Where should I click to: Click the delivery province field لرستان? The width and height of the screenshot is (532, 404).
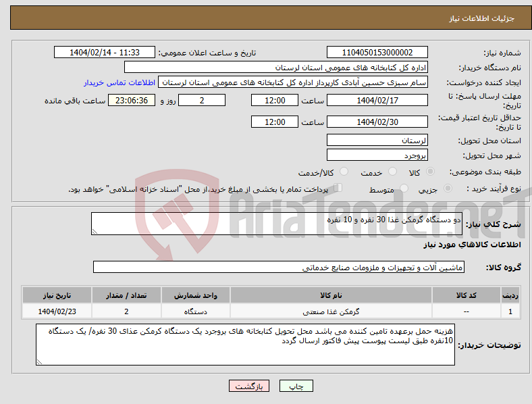[x=377, y=141]
